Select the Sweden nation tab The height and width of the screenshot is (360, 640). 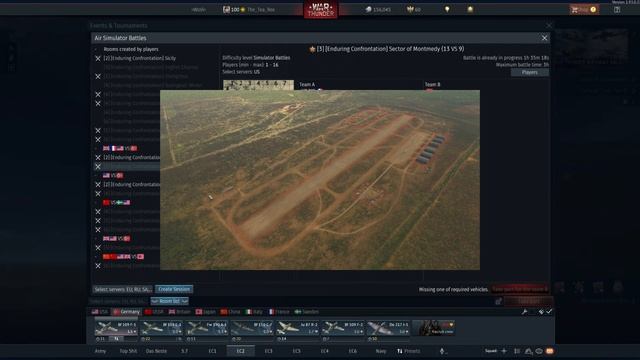307,312
